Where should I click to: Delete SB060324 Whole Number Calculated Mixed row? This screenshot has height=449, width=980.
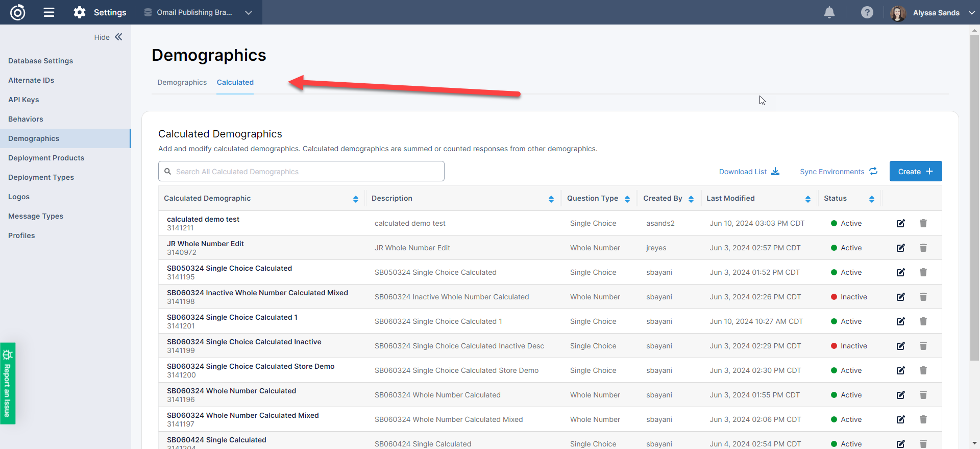[x=923, y=419]
